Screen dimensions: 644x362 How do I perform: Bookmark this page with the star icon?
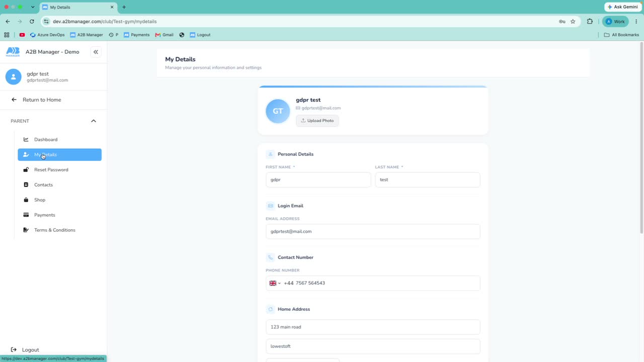[x=573, y=22]
